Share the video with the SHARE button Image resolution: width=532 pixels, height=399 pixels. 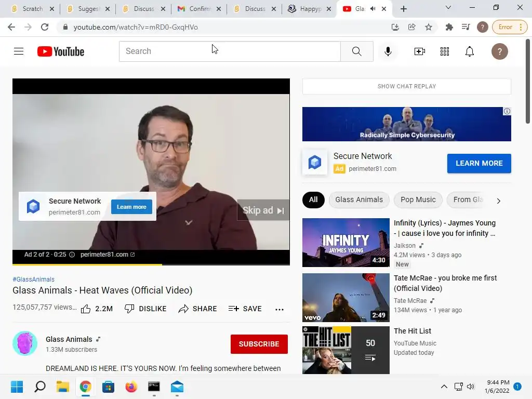pos(197,309)
